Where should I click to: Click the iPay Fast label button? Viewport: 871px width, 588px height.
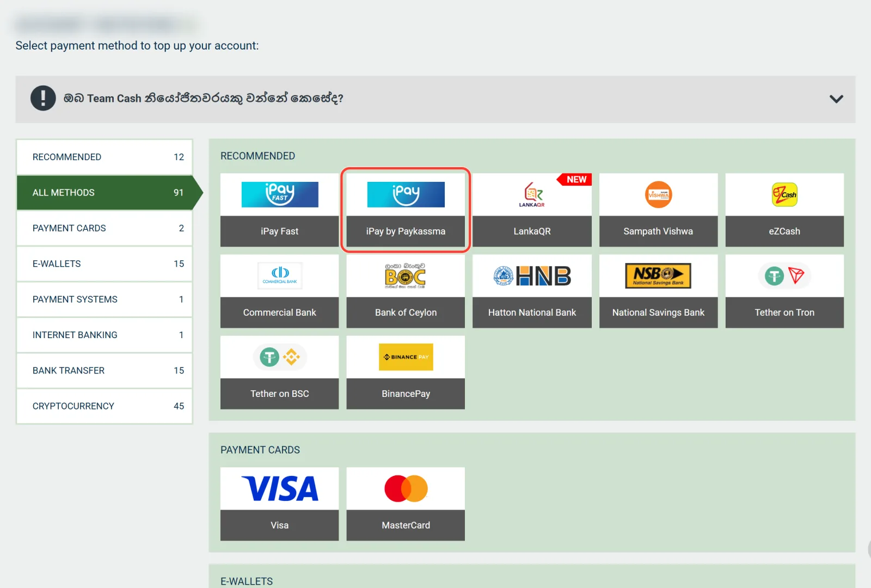click(280, 231)
